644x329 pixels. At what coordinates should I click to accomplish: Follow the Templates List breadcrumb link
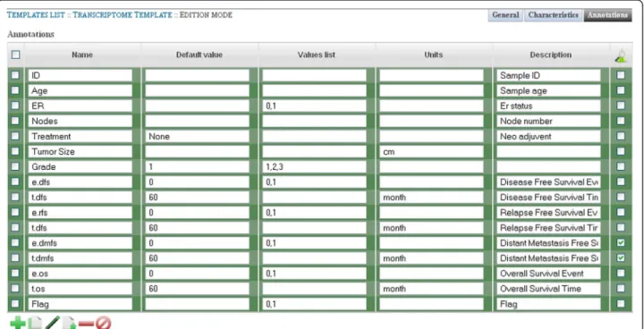pos(36,15)
